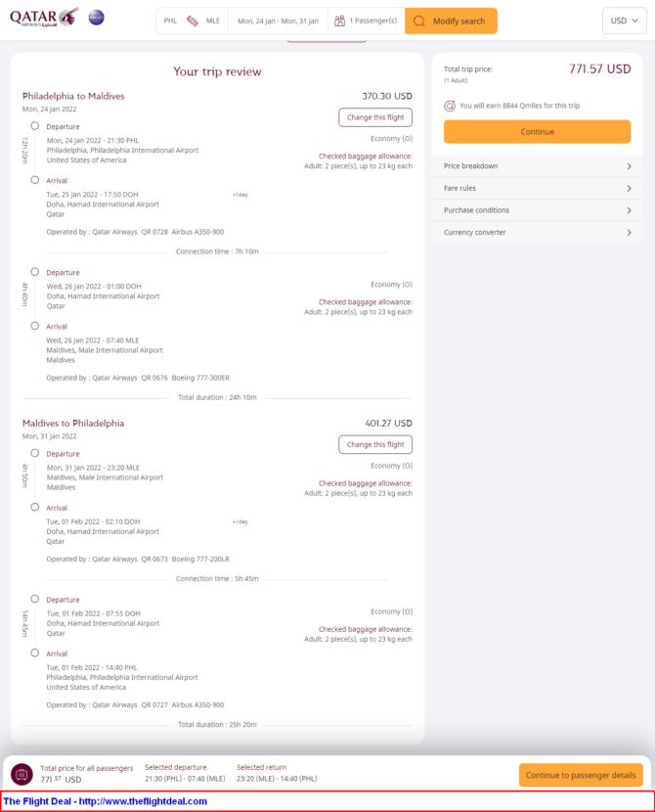This screenshot has height=812, width=655.
Task: Click the route arrows icon between PHL and MLE
Action: [x=192, y=21]
